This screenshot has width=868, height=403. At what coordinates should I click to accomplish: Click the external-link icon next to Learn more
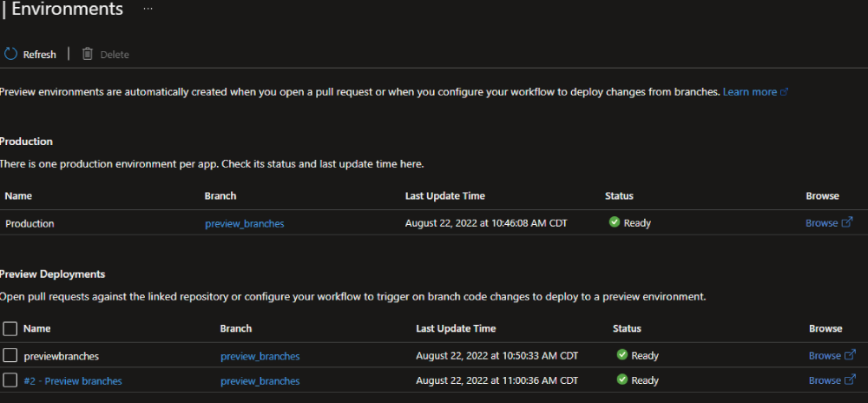tap(784, 92)
